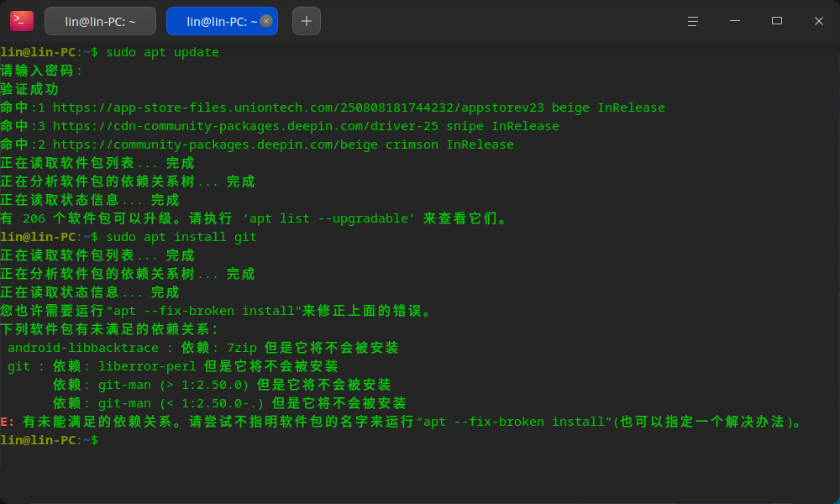Click the last empty prompt line

click(50, 440)
